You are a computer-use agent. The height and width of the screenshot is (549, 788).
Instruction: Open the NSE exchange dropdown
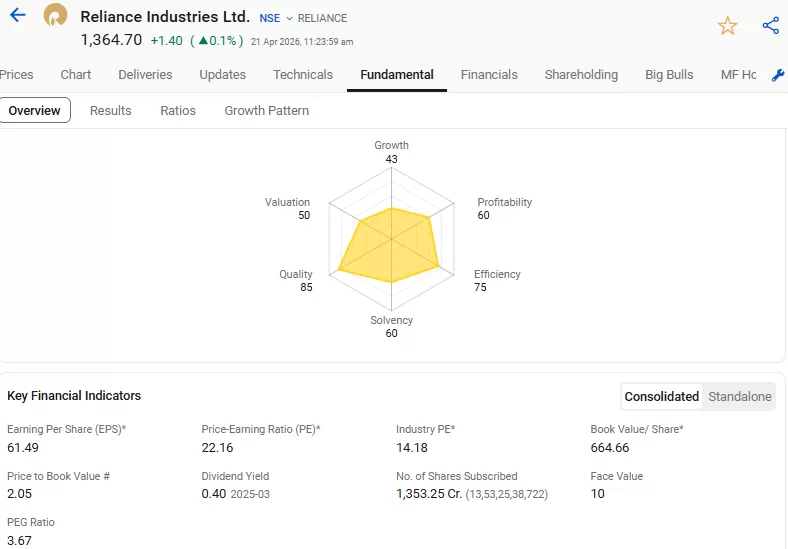275,18
